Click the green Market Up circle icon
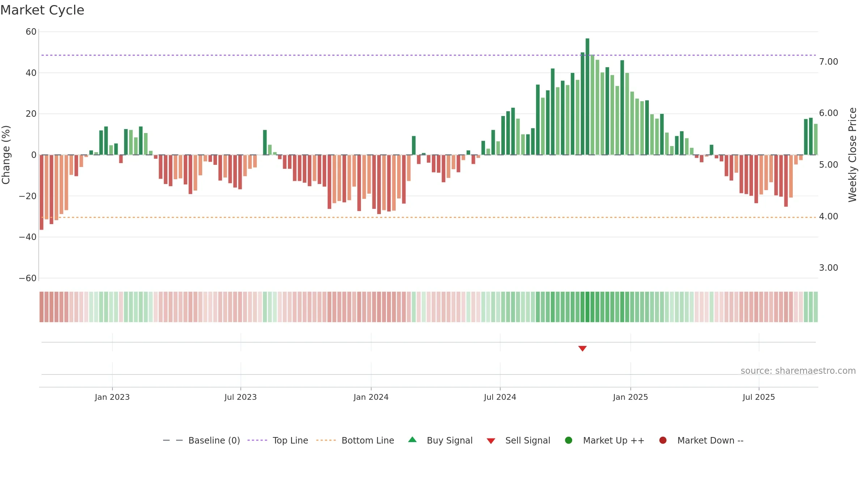This screenshot has width=868, height=488. pos(569,440)
